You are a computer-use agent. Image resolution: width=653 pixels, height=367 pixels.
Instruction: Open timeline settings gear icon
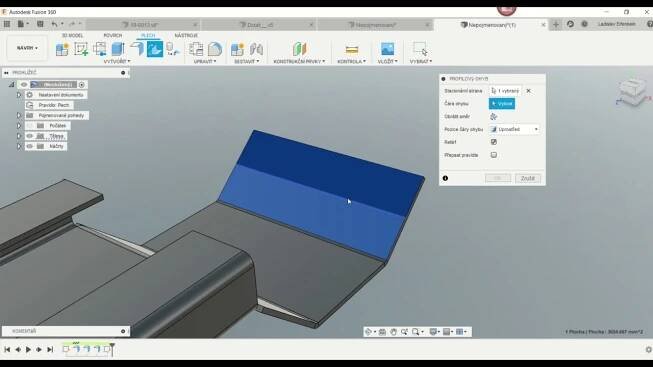[x=648, y=350]
